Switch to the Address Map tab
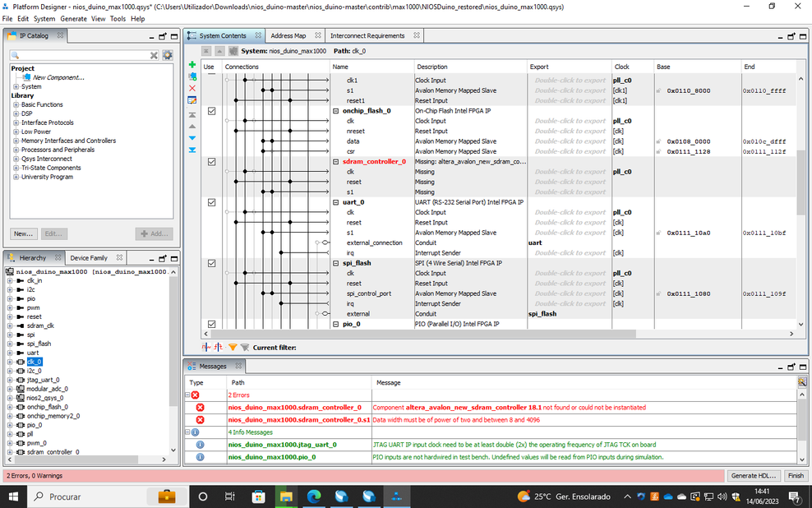 point(288,35)
